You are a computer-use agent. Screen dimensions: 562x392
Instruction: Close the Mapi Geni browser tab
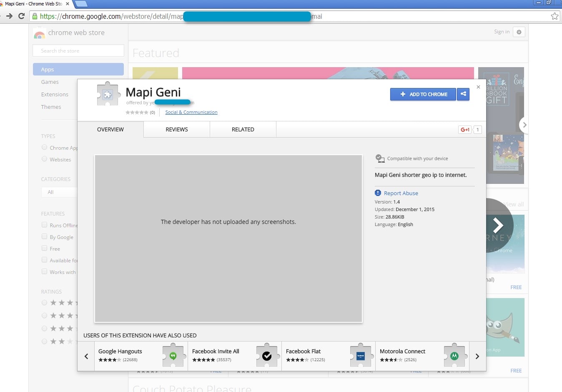[x=68, y=4]
